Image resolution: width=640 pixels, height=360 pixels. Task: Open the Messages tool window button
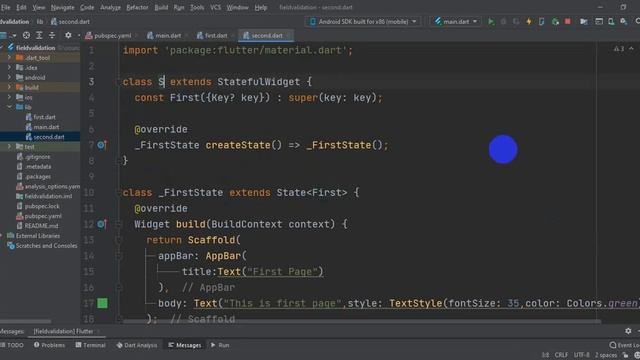[x=185, y=345]
